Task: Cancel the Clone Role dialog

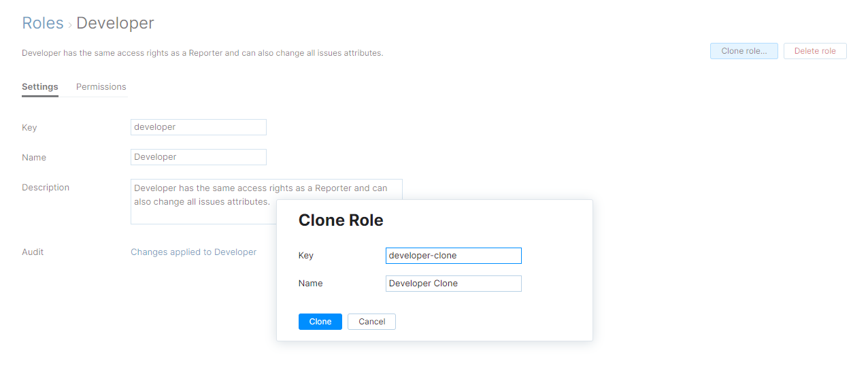Action: (371, 322)
